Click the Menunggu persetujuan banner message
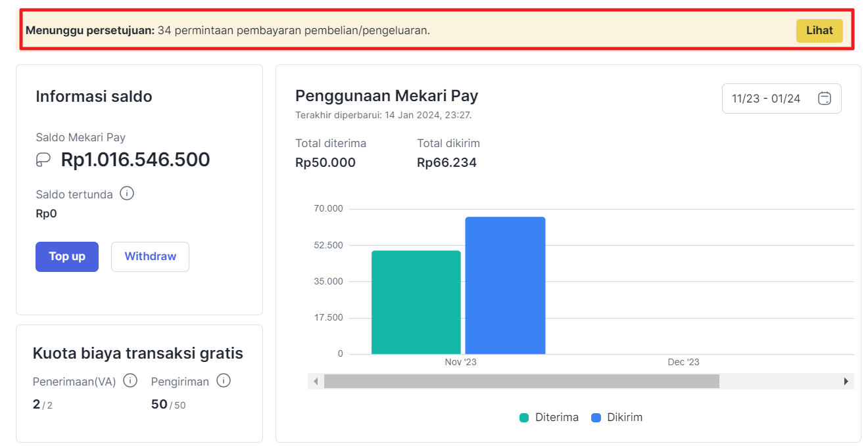This screenshot has height=446, width=868. tap(228, 30)
